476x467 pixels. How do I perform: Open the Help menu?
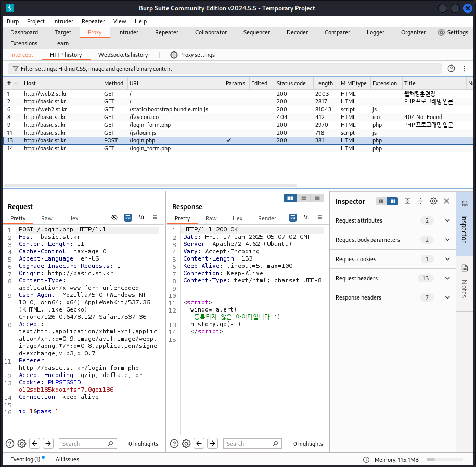[x=141, y=21]
